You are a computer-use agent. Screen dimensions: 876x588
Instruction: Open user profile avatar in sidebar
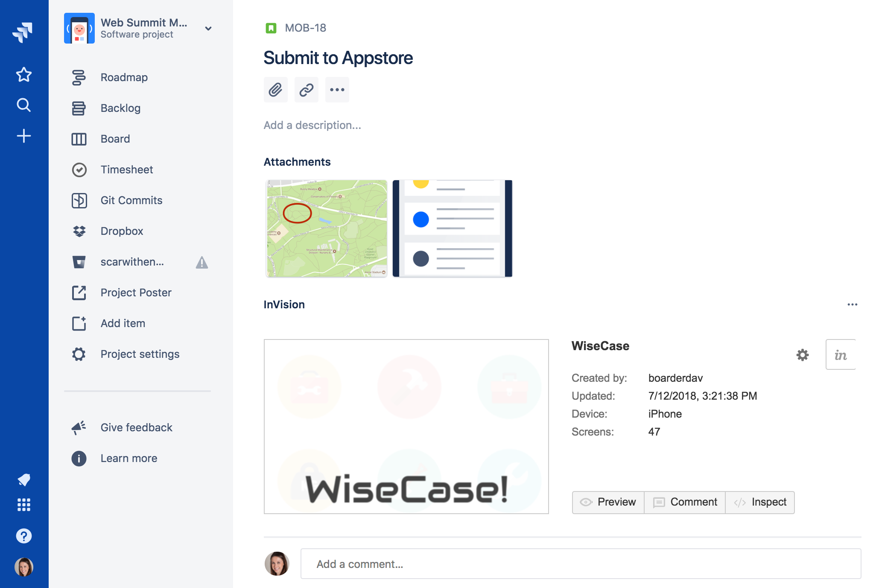(24, 567)
